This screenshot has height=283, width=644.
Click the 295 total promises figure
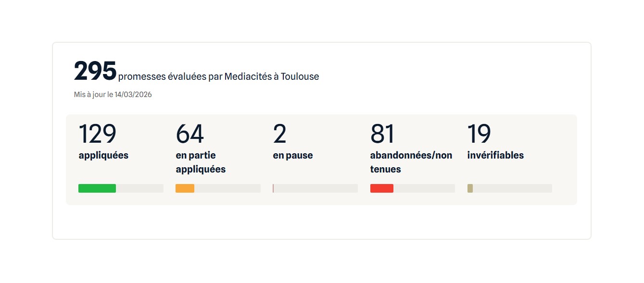click(x=95, y=71)
